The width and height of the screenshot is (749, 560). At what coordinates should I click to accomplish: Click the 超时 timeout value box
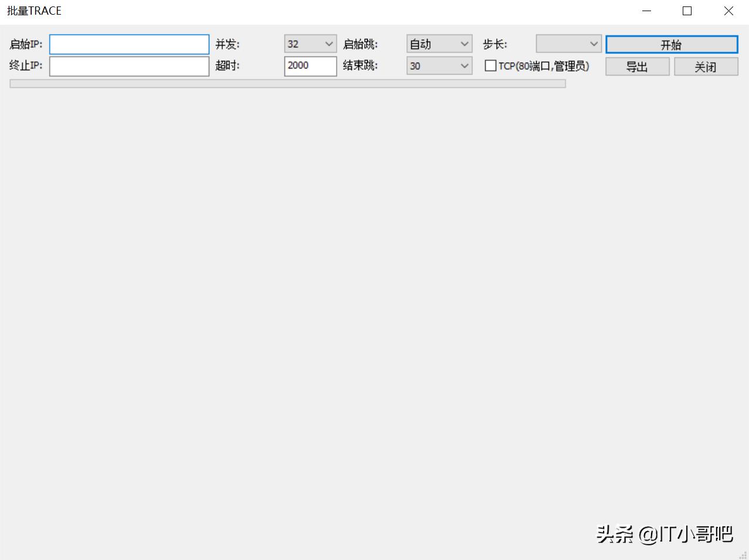310,66
